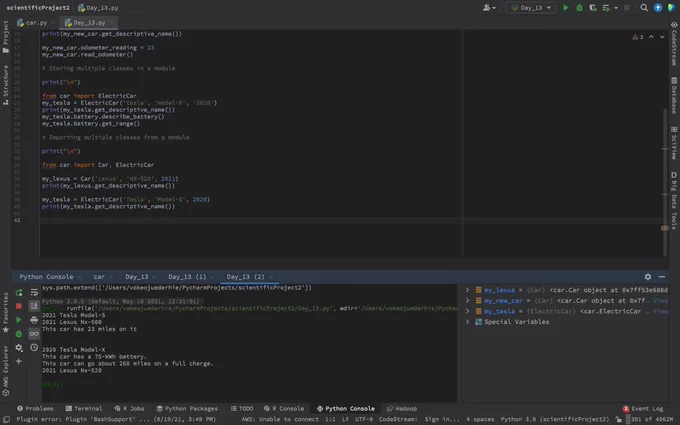The height and width of the screenshot is (425, 680).
Task: Toggle scroll to end icon in console
Action: coord(34,306)
